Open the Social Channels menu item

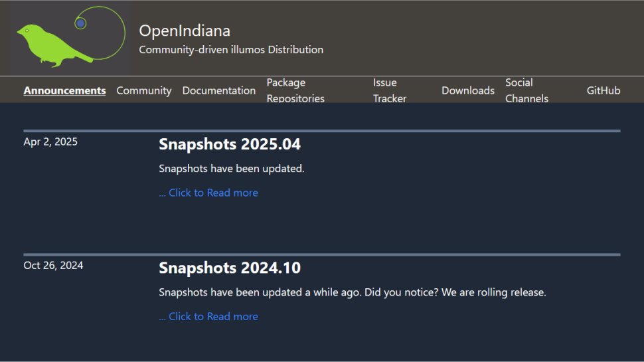click(x=526, y=90)
